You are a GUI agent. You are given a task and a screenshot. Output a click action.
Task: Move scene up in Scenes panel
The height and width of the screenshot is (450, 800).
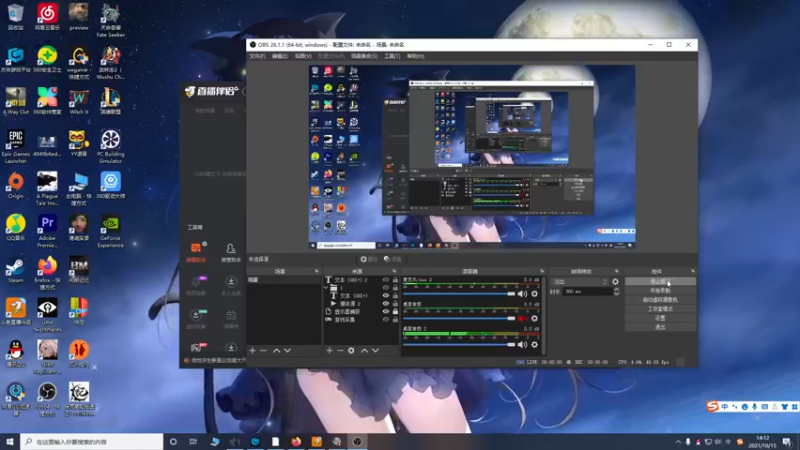tap(277, 351)
